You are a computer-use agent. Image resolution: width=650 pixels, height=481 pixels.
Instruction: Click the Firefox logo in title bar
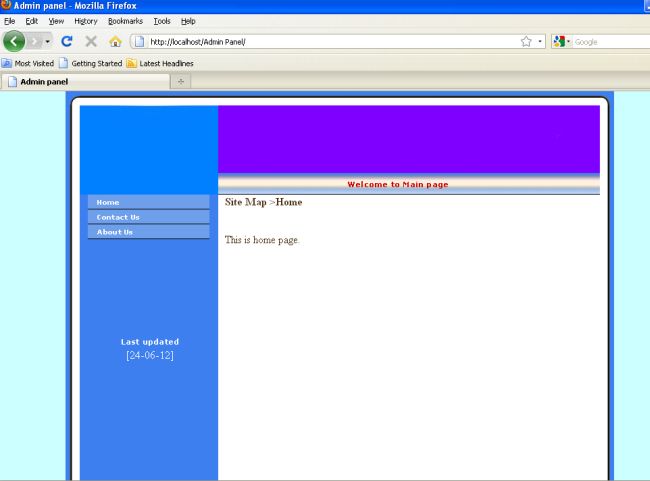[x=6, y=5]
